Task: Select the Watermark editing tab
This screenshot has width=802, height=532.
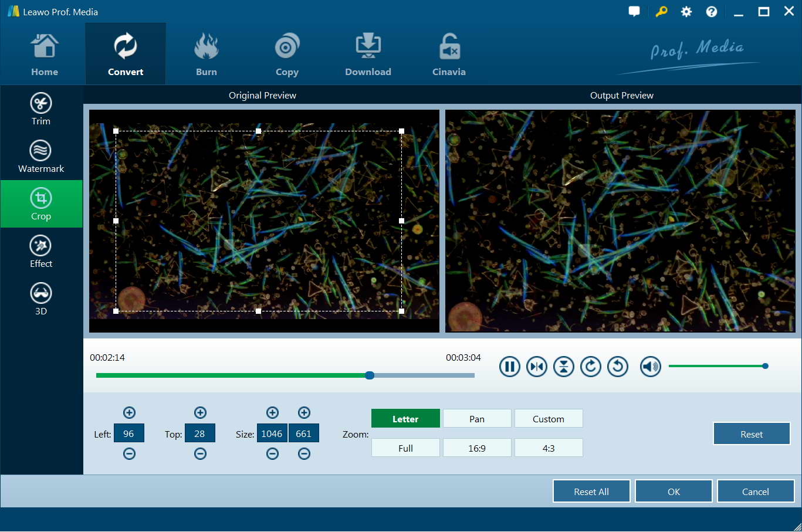Action: pyautogui.click(x=41, y=157)
